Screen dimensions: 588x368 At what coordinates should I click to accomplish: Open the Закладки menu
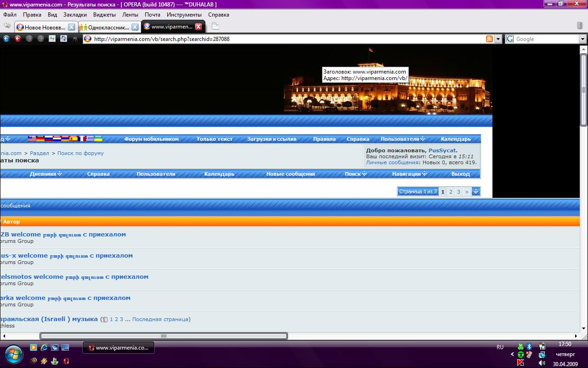click(x=75, y=15)
